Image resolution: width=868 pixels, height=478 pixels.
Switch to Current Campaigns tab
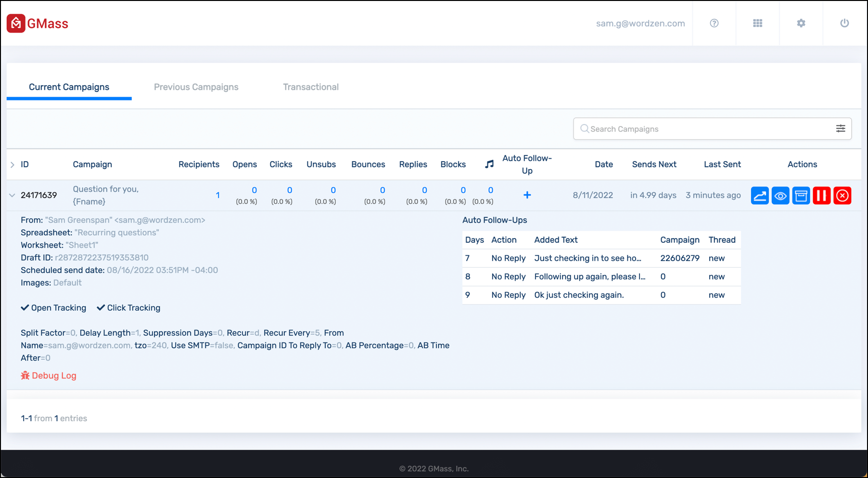pos(69,87)
